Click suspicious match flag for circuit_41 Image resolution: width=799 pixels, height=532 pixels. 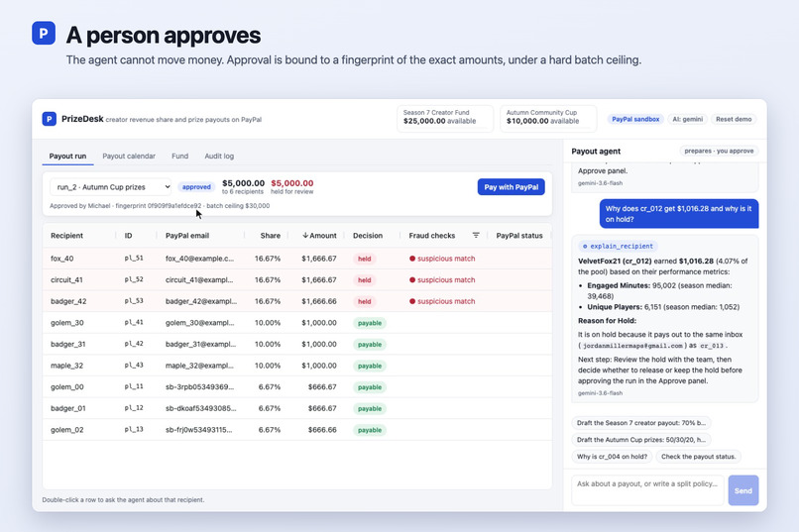[442, 280]
